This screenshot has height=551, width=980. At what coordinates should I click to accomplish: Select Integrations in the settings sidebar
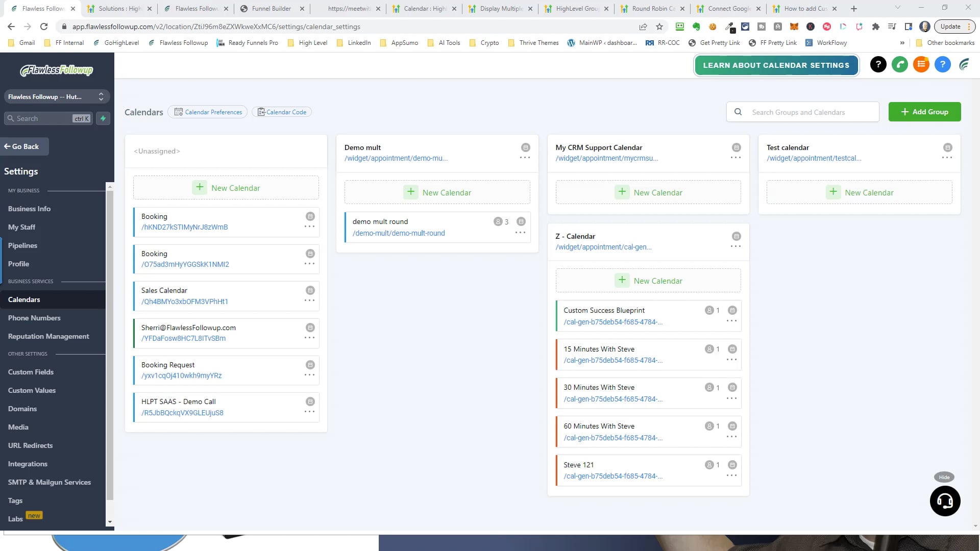28,464
